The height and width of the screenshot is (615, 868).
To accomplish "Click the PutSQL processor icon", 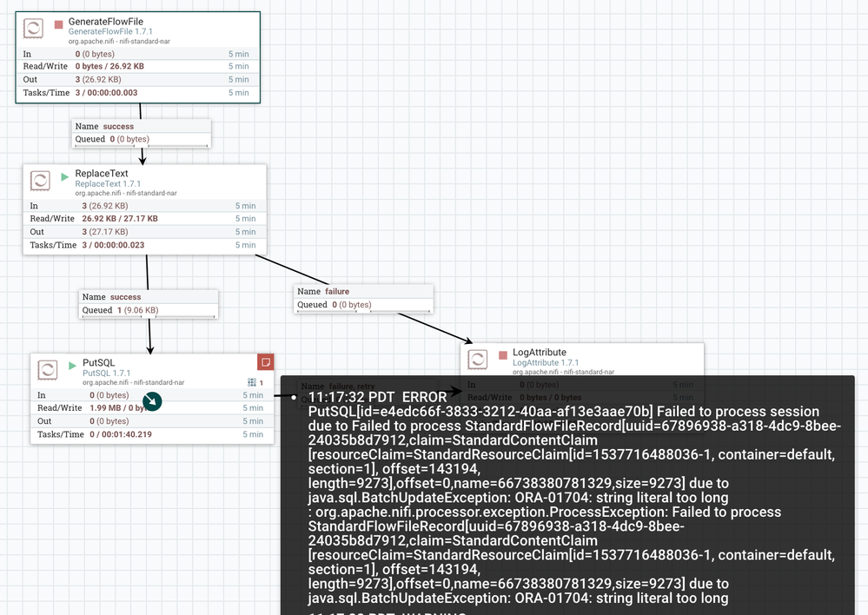I will point(48,369).
